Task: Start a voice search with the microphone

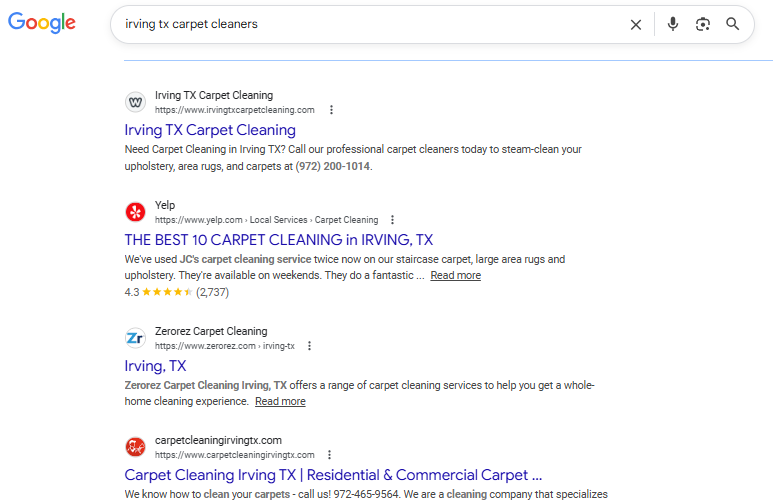Action: coord(673,24)
